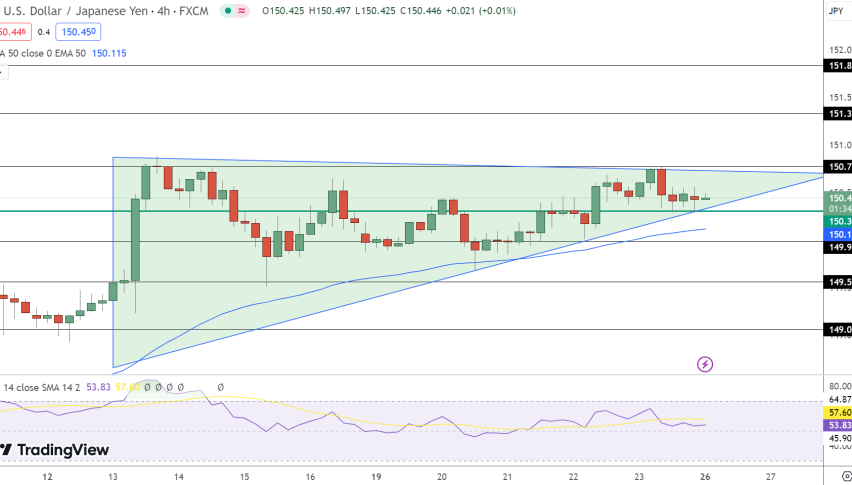This screenshot has height=485, width=852.
Task: Open the JPY currency selector
Action: pyautogui.click(x=836, y=11)
